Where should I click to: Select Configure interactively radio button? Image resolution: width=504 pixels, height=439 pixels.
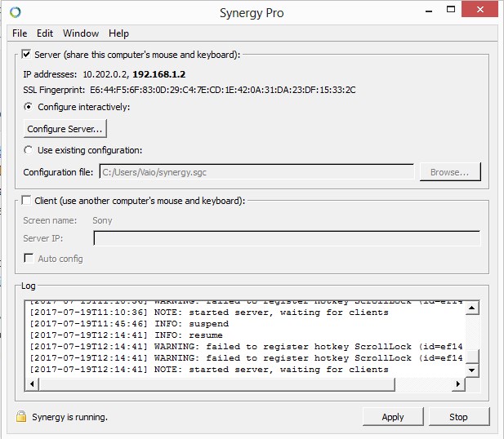click(x=29, y=107)
